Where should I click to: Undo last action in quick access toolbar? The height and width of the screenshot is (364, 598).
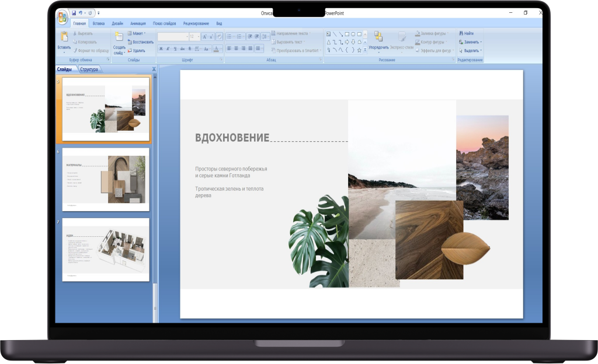pos(81,13)
